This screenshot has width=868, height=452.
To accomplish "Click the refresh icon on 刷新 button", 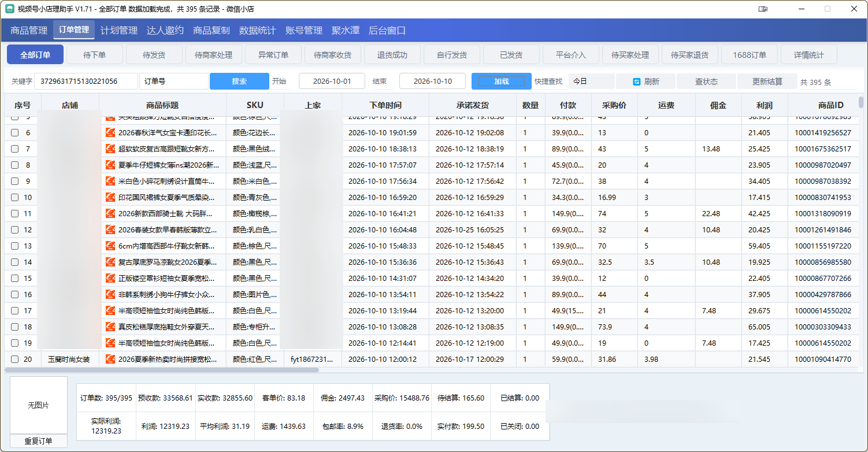I will 637,81.
